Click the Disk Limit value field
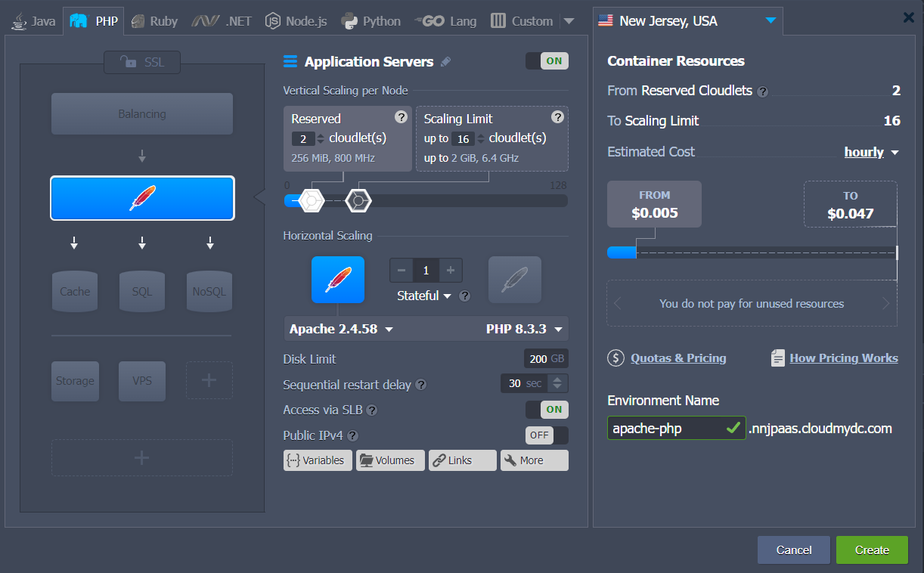Viewport: 924px width, 573px height. (546, 359)
